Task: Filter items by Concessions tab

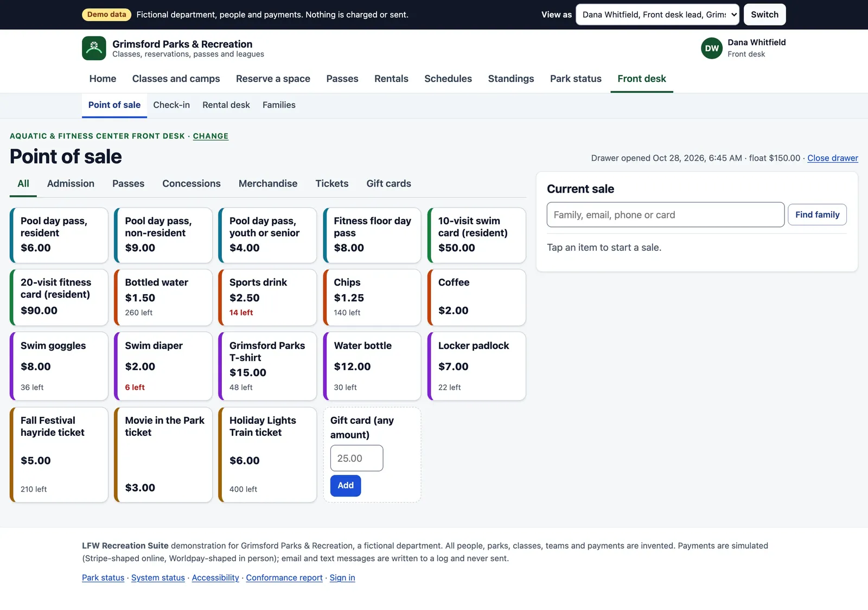Action: pos(192,183)
